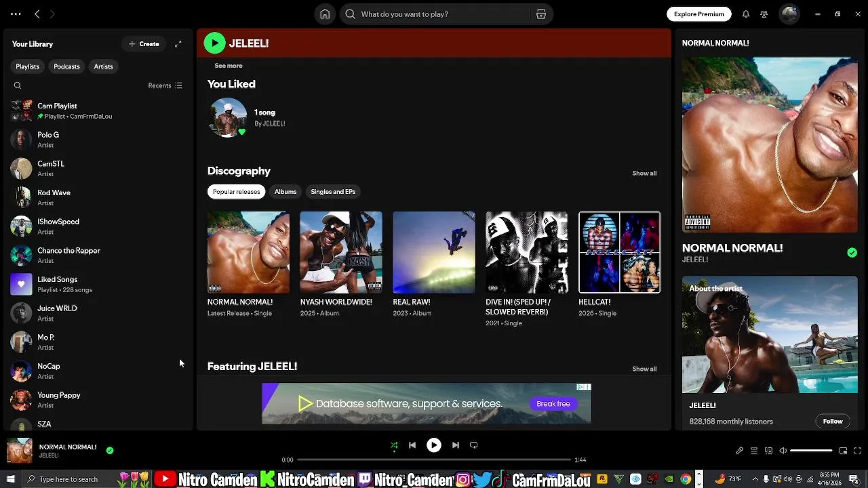Toggle shuffle
The image size is (868, 488).
tap(394, 445)
